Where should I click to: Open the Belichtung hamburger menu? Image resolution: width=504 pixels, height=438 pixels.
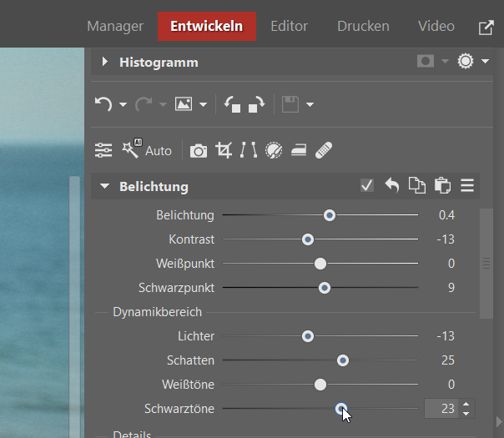coord(467,186)
